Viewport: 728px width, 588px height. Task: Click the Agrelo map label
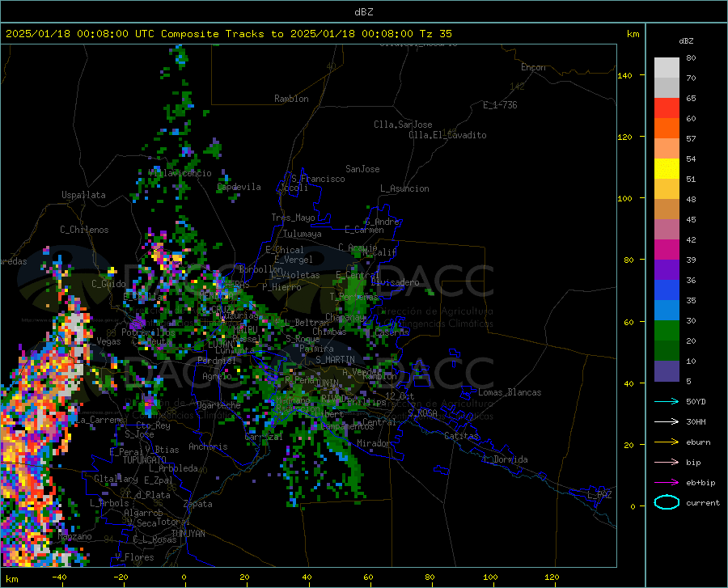pyautogui.click(x=217, y=376)
